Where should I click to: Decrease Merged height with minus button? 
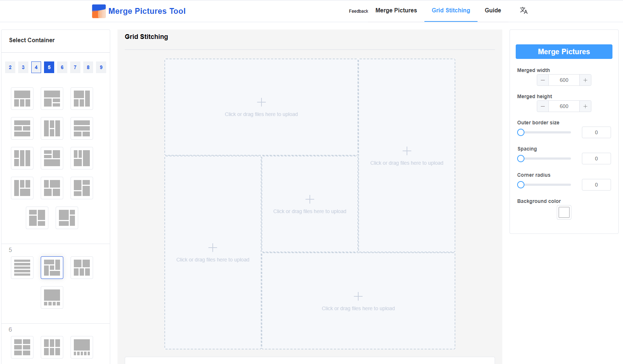(543, 106)
